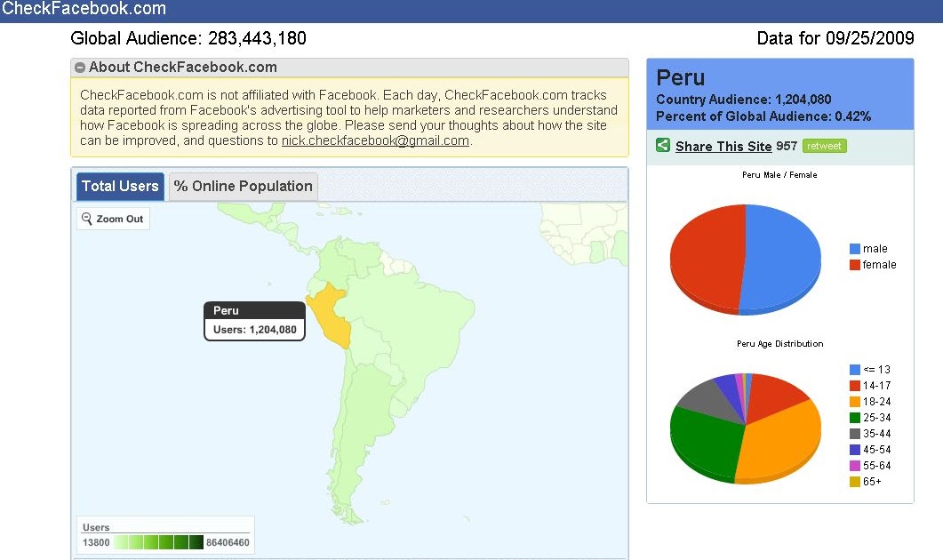The width and height of the screenshot is (943, 560).
Task: Click the Zoom Out button label
Action: click(120, 219)
